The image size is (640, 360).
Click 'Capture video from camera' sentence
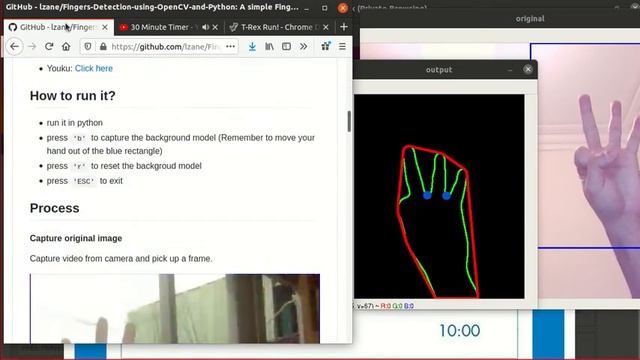tap(121, 259)
